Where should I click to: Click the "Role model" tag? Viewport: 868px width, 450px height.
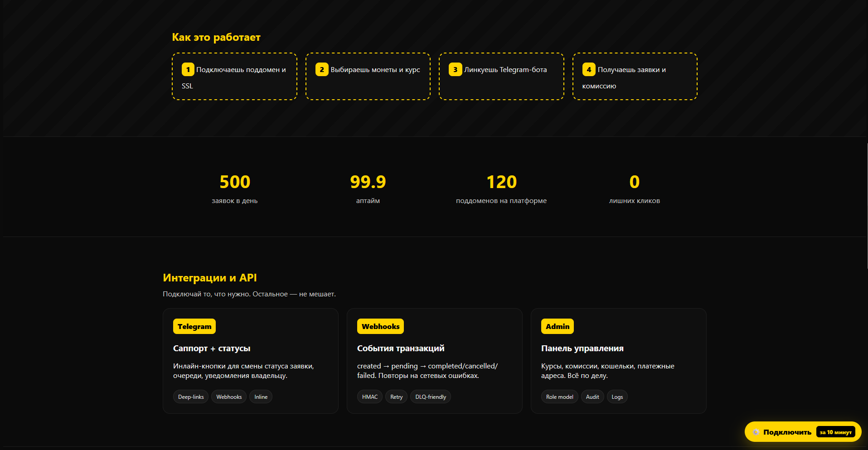pos(560,397)
